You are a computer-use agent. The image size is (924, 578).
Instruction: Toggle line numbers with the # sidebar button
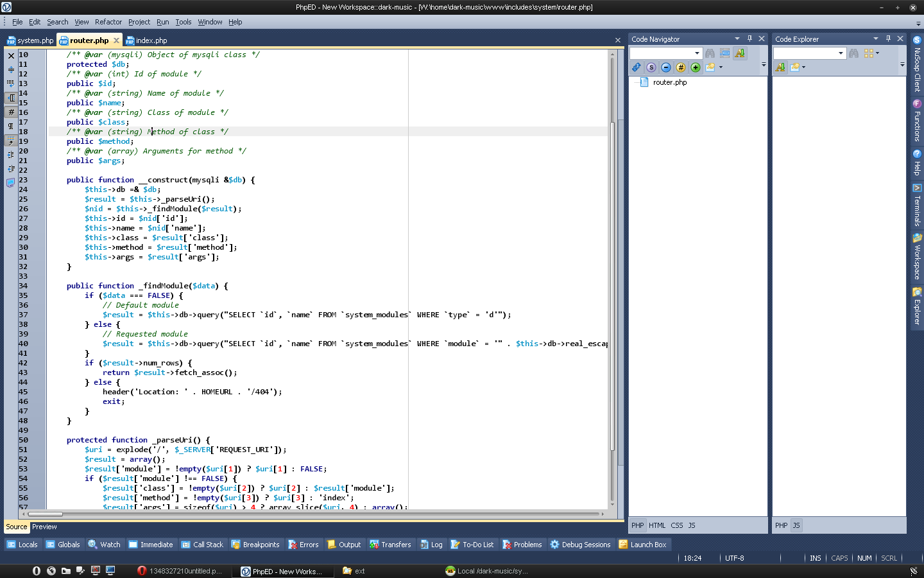pos(11,112)
